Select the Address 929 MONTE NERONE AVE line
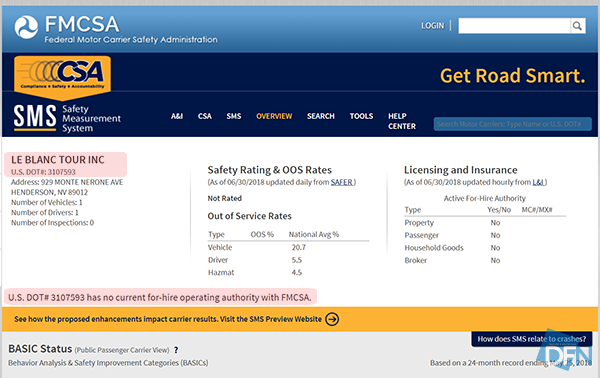The image size is (600, 378). coord(67,182)
